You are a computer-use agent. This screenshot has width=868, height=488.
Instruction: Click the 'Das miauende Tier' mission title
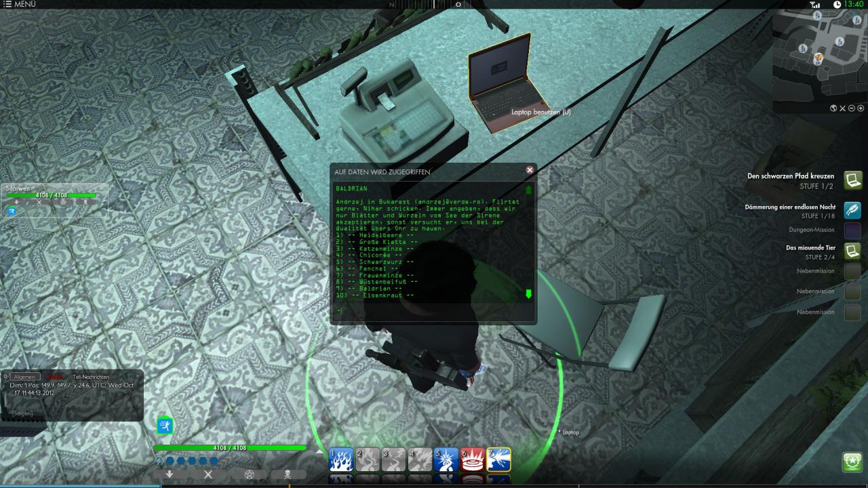click(x=810, y=248)
